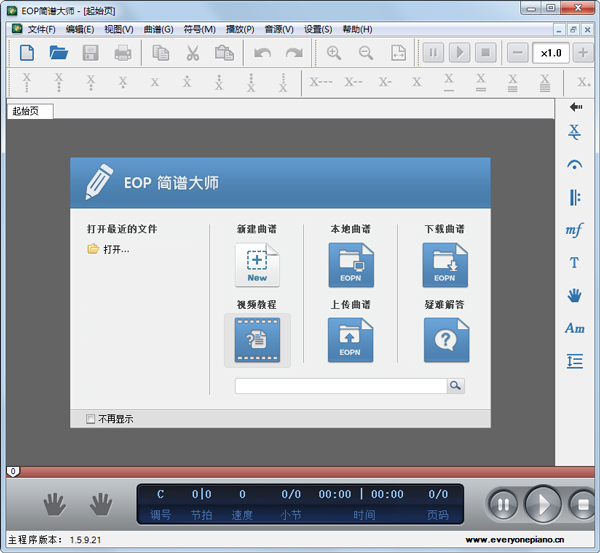Select the X- half note duration
This screenshot has width=600, height=553.
(x=385, y=82)
